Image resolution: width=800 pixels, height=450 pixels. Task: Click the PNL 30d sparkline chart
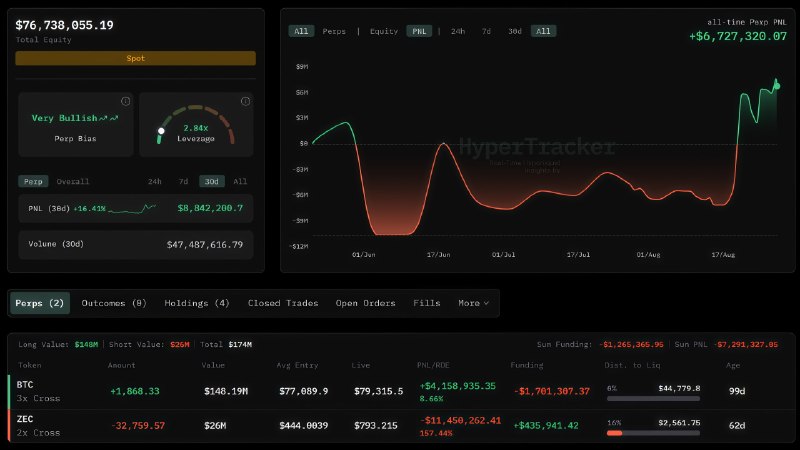132,208
